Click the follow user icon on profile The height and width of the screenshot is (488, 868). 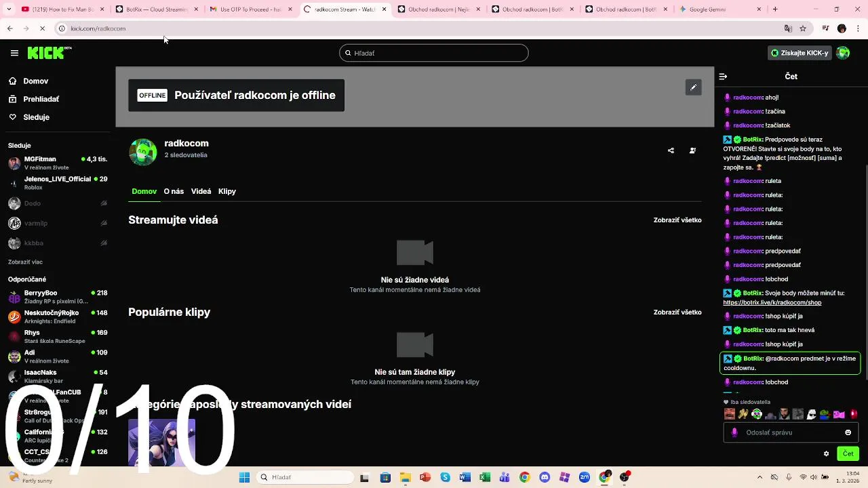point(692,150)
